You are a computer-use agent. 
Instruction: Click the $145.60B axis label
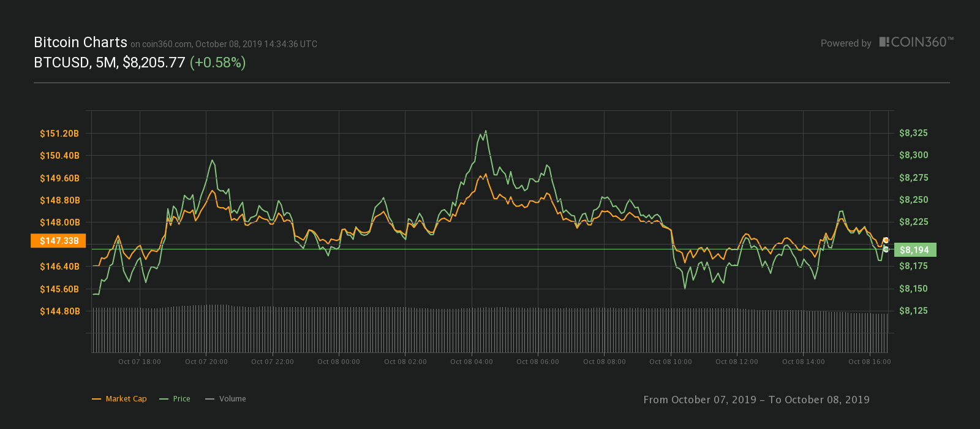(x=59, y=289)
